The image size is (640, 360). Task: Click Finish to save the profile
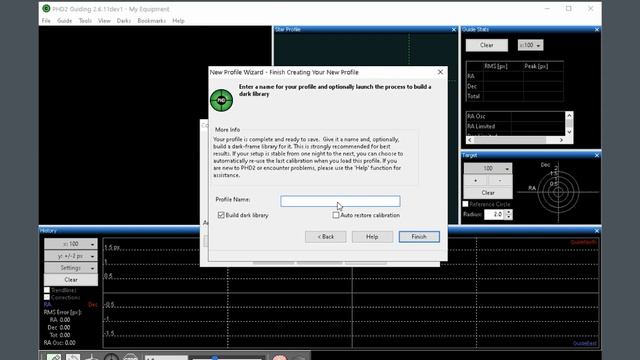[x=419, y=237]
